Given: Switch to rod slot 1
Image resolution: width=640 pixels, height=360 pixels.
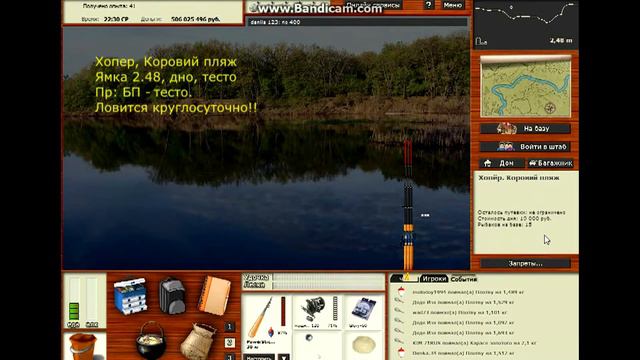Looking at the screenshot, I should (x=229, y=327).
